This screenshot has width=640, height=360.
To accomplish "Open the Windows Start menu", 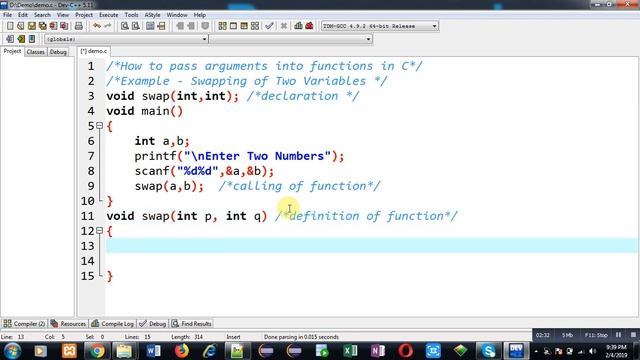I will tap(12, 351).
